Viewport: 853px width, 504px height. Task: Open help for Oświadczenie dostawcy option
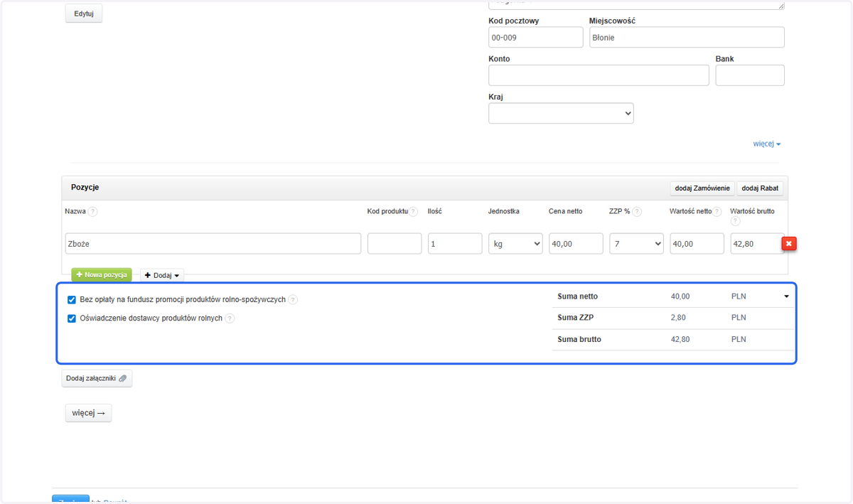[230, 318]
